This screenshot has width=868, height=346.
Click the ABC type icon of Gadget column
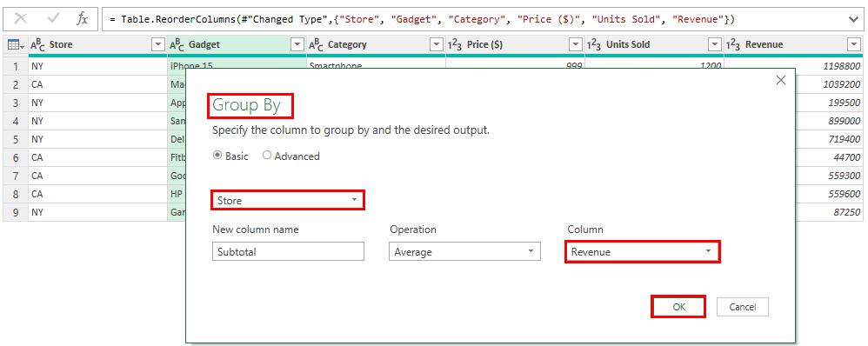[x=177, y=45]
